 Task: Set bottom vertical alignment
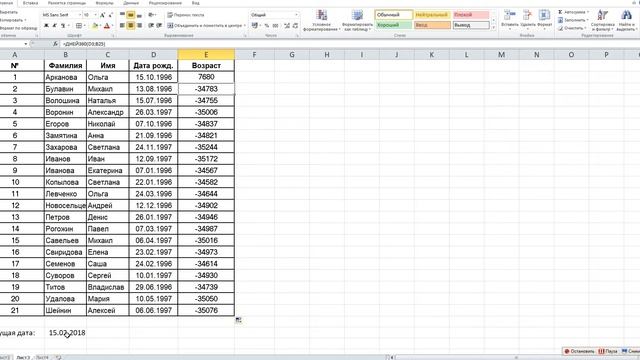coord(139,15)
